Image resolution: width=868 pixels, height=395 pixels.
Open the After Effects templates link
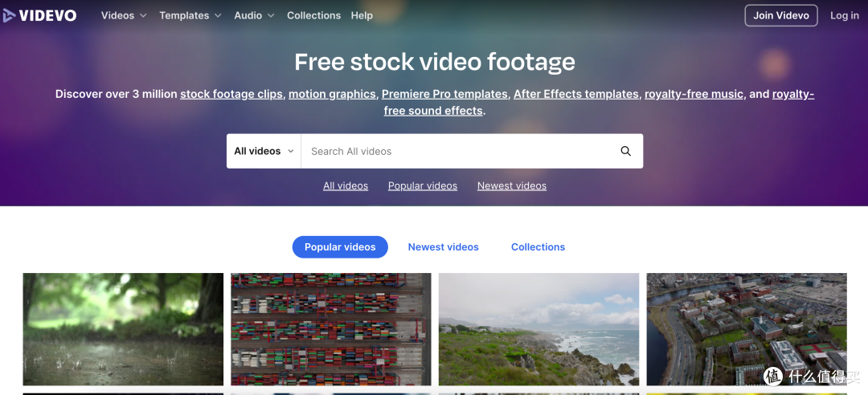point(576,94)
